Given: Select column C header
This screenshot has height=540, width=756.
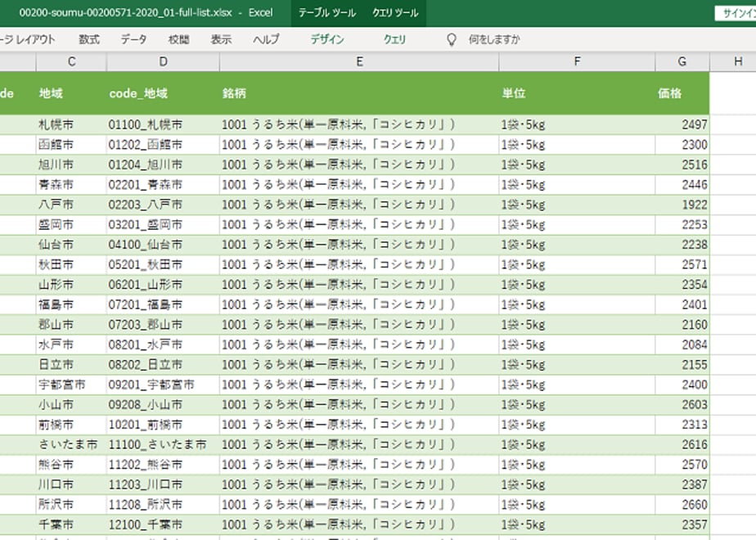Looking at the screenshot, I should 71,61.
